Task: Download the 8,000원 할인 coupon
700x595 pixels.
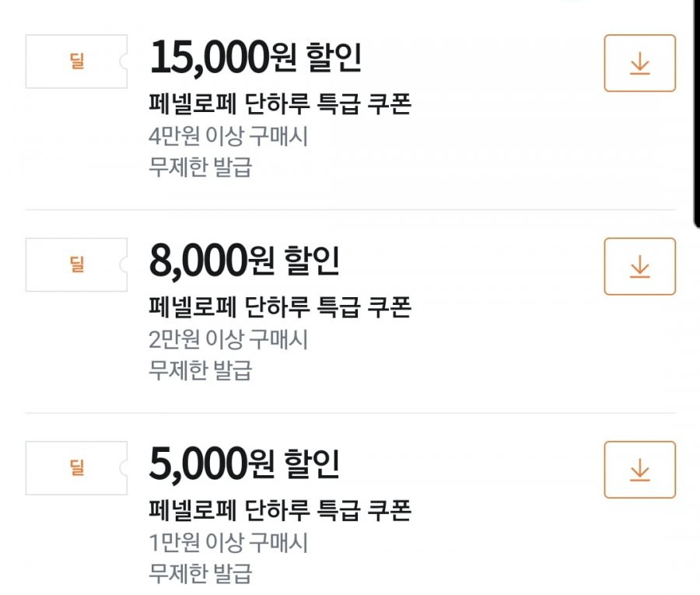Action: (640, 267)
